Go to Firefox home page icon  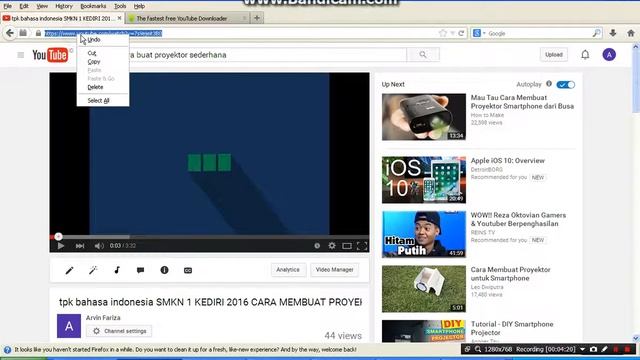[x=631, y=33]
